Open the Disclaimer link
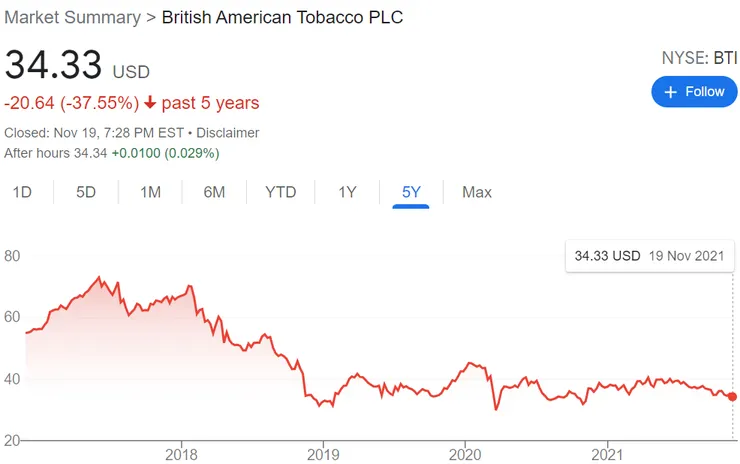The height and width of the screenshot is (464, 740). click(228, 132)
